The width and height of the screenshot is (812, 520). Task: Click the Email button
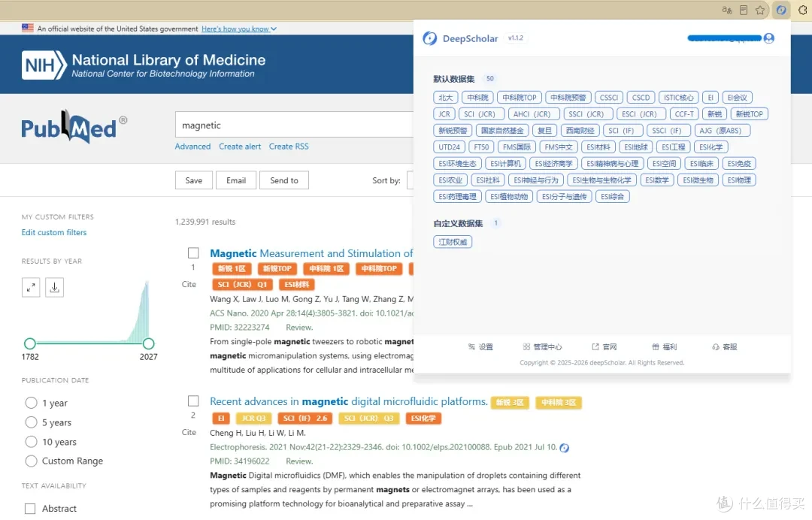click(x=236, y=180)
